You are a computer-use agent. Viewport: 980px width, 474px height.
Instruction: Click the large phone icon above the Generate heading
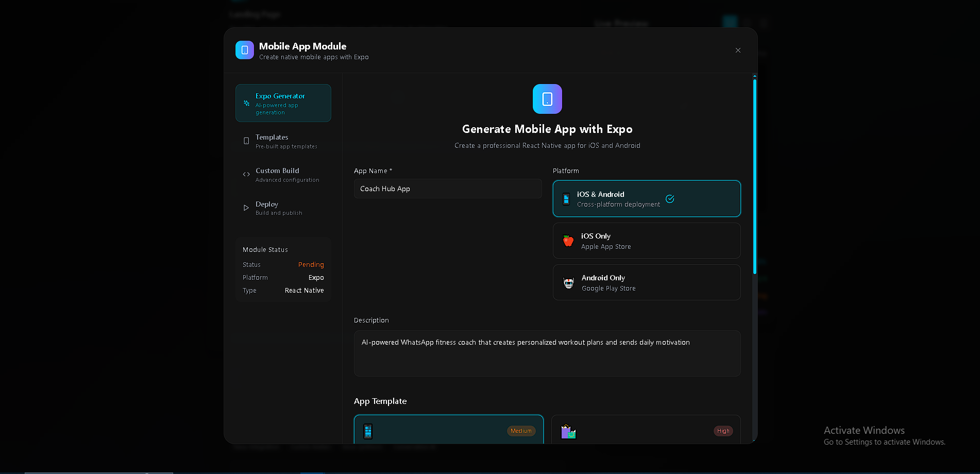pyautogui.click(x=547, y=99)
